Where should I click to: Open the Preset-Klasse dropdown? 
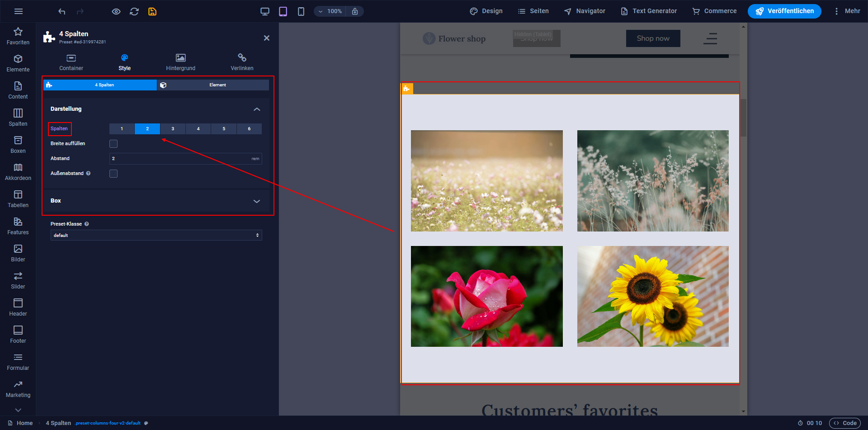point(156,235)
